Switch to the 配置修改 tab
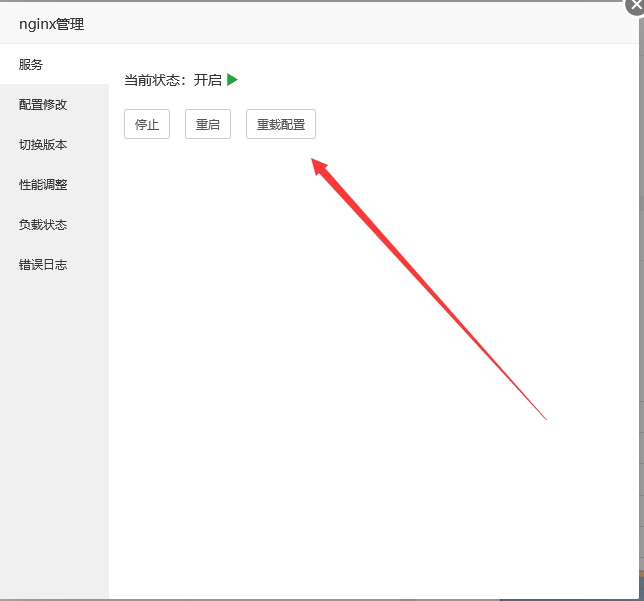 (x=43, y=104)
